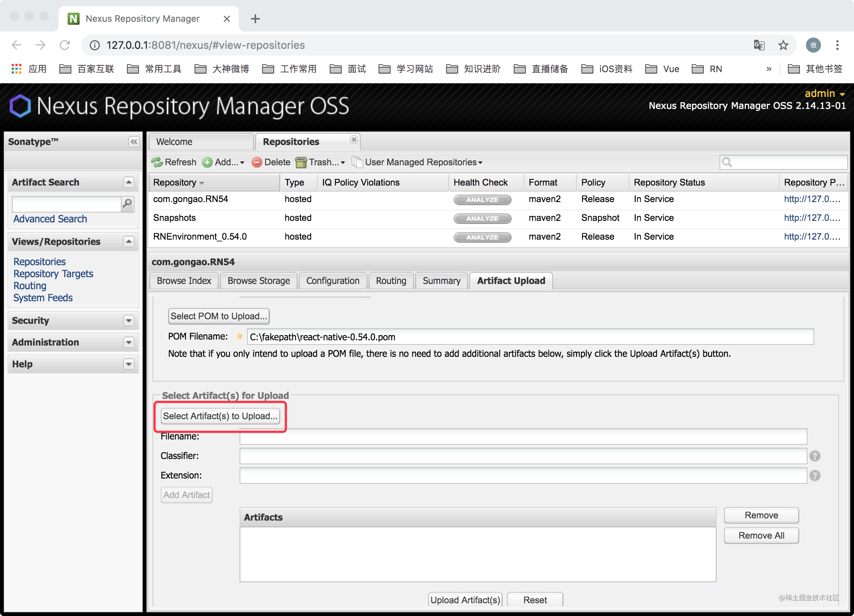
Task: Click the Select Artifact(s) to Upload button
Action: click(x=220, y=416)
